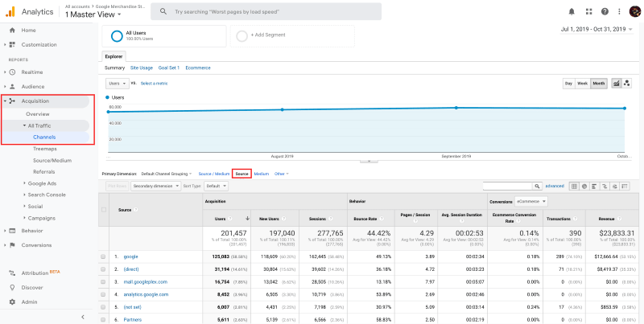Open Google apps grid
Viewport: 644px width, 324px height.
(588, 11)
